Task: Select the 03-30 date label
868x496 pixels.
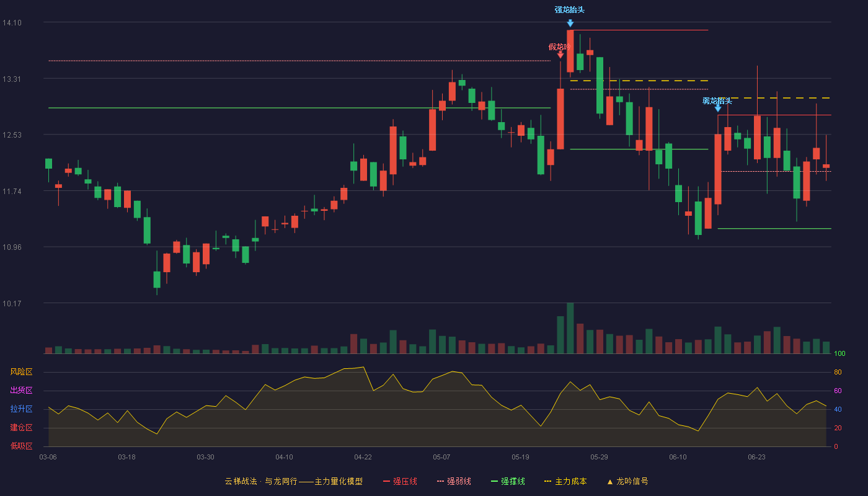Action: 205,457
